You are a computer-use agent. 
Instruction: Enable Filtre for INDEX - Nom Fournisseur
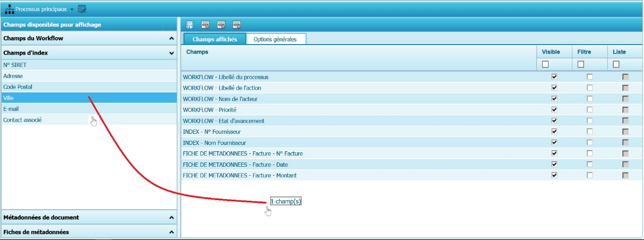pyautogui.click(x=589, y=142)
